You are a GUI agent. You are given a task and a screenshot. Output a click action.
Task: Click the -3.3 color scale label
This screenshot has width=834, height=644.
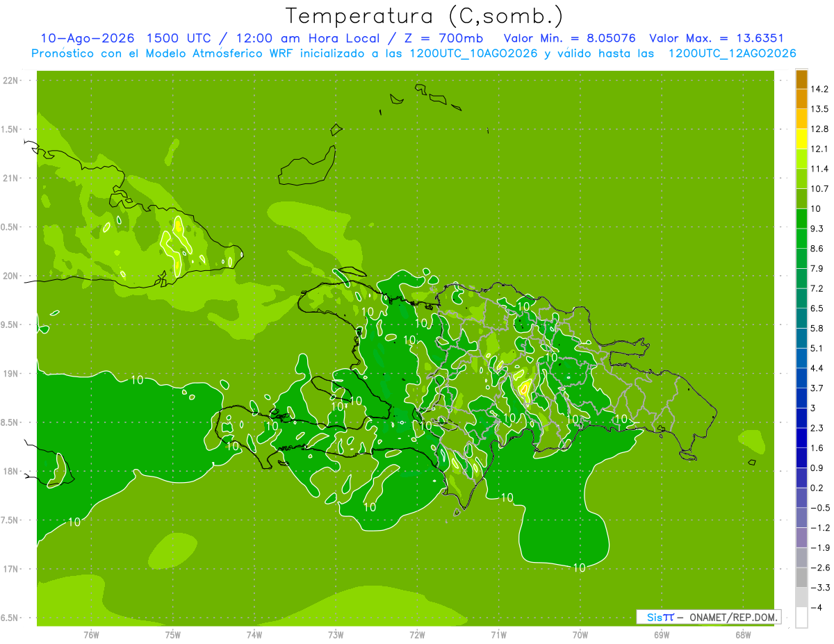pyautogui.click(x=821, y=588)
